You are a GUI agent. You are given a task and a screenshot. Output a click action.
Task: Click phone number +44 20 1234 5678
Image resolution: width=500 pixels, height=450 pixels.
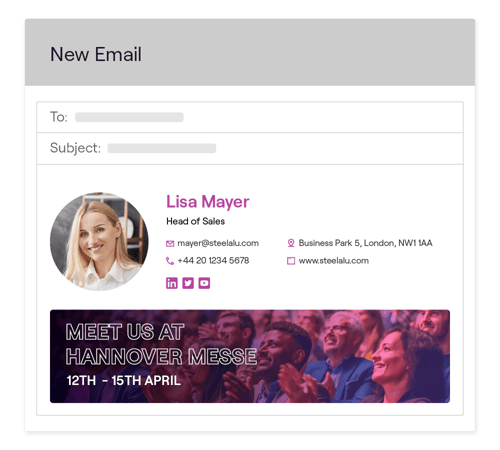[213, 260]
